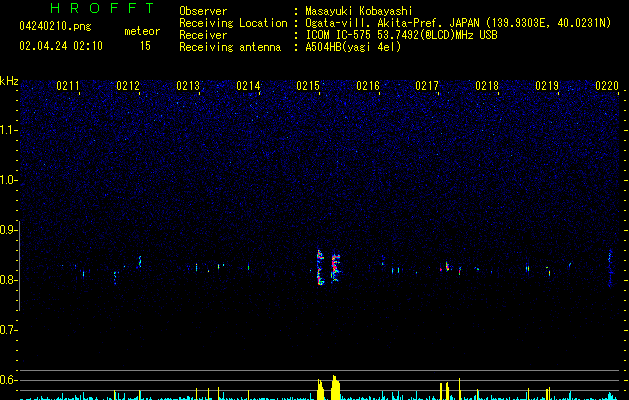Click the HROFFT title text
The image size is (629, 400).
(x=102, y=8)
